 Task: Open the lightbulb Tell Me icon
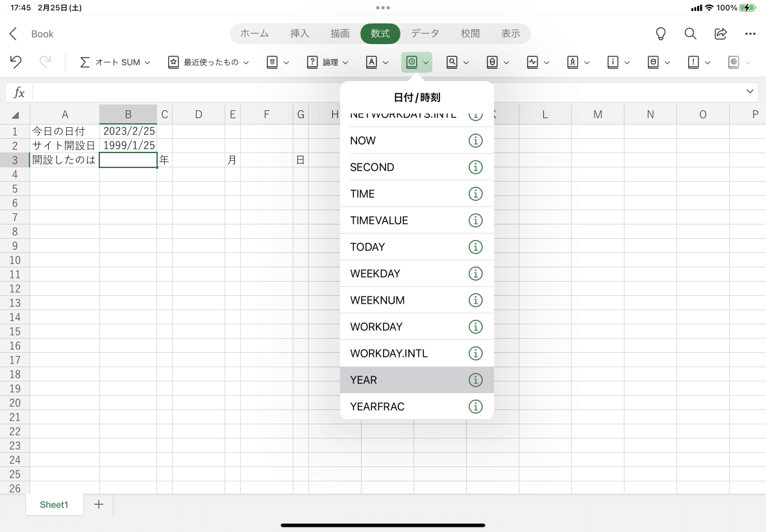pyautogui.click(x=660, y=34)
